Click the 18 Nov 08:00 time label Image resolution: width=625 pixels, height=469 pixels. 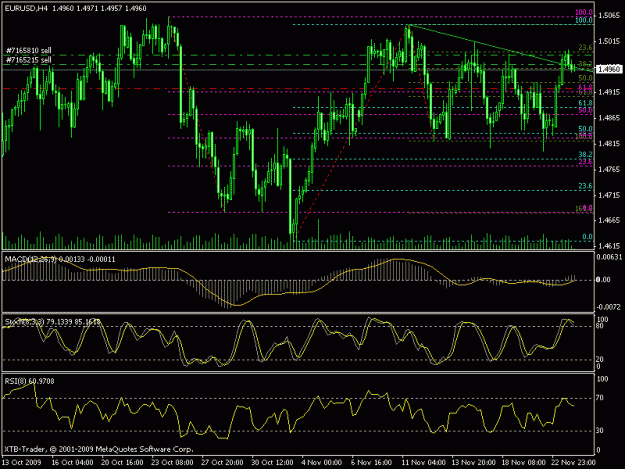pos(524,463)
